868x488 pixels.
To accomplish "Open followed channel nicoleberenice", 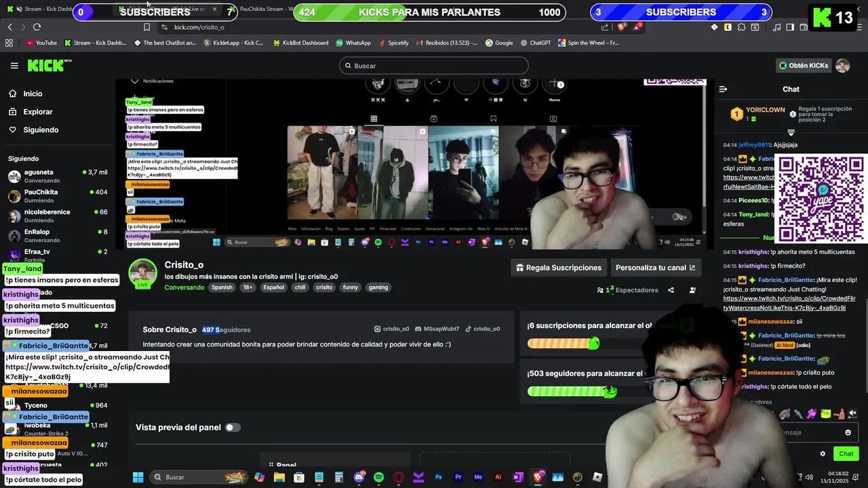I will (58, 216).
